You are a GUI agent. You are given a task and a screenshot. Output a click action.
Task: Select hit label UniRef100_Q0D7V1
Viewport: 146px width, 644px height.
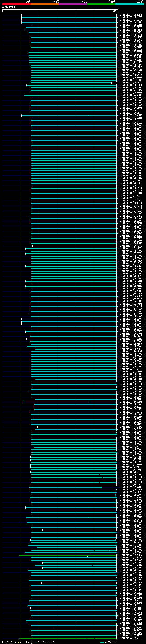click(131, 82)
